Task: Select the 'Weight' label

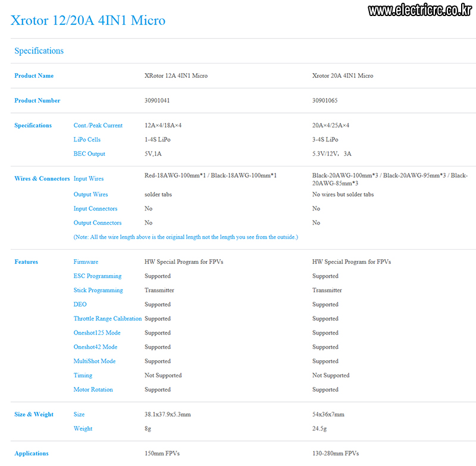Action: click(x=83, y=429)
